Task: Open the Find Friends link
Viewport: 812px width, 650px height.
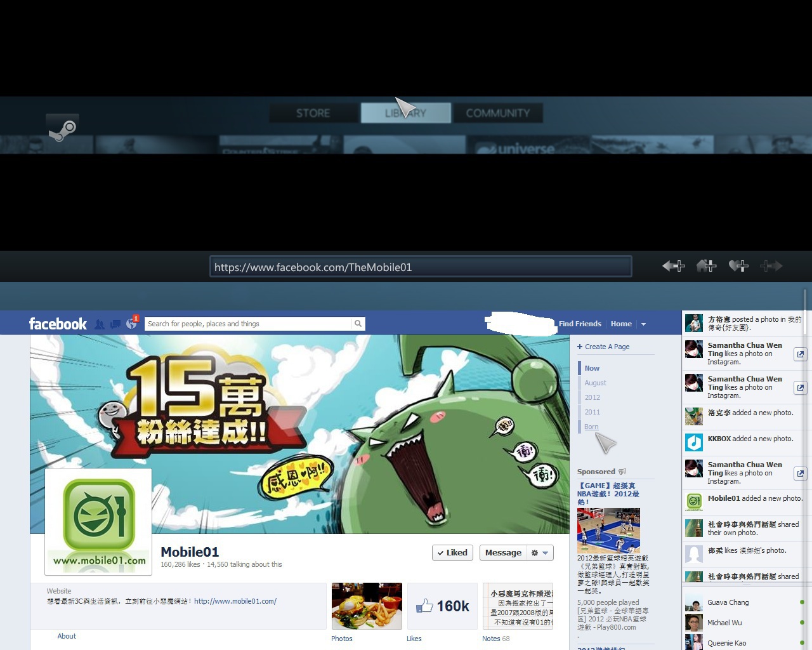Action: [580, 324]
